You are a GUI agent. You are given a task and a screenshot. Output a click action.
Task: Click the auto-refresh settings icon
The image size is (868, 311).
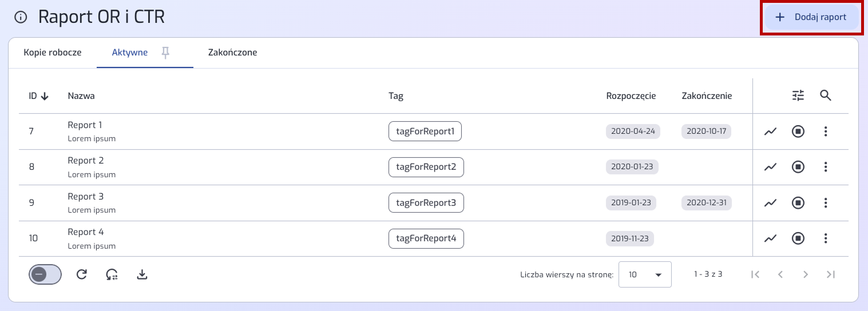coord(112,275)
